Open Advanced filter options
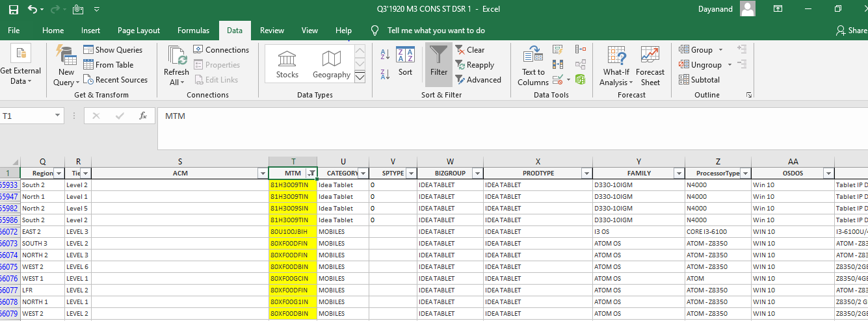 (478, 80)
